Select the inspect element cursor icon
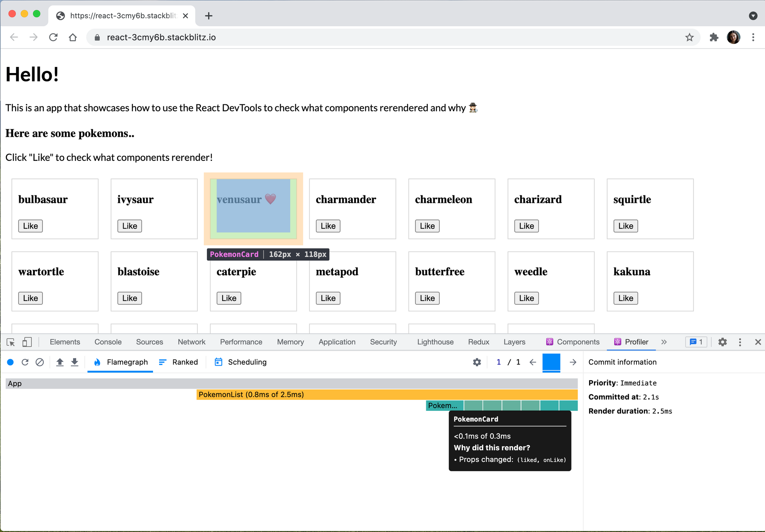765x532 pixels. pos(10,342)
